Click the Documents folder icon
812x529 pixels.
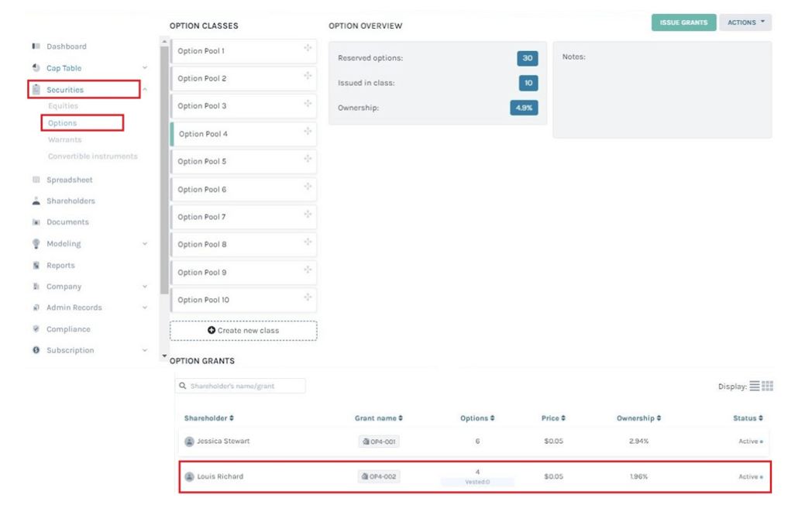(x=34, y=222)
